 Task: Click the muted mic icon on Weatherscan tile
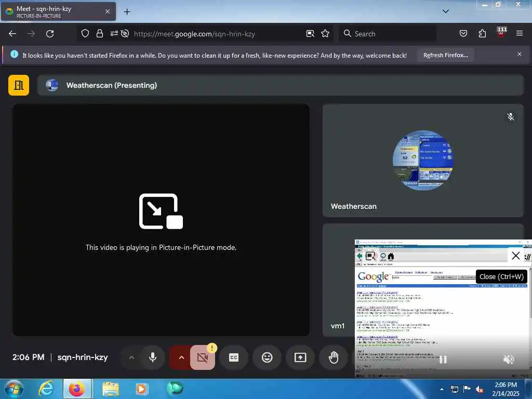511,117
